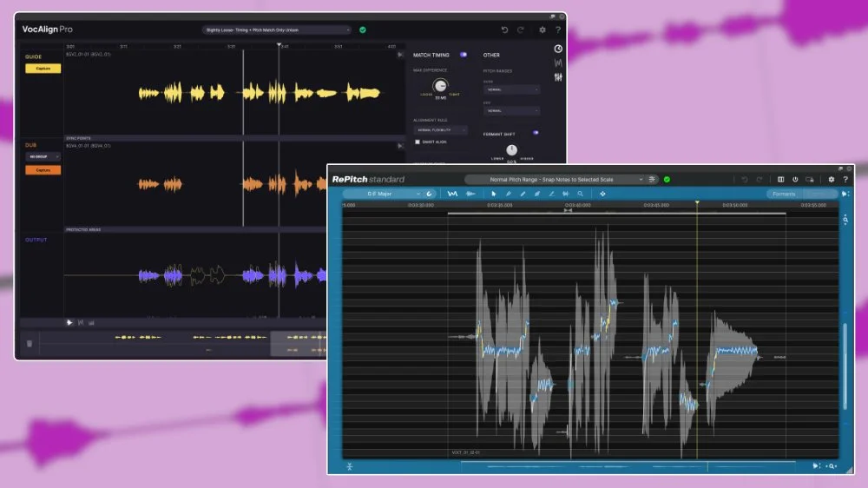Image resolution: width=868 pixels, height=488 pixels.
Task: Click the Formant Shift knob
Action: pyautogui.click(x=511, y=149)
